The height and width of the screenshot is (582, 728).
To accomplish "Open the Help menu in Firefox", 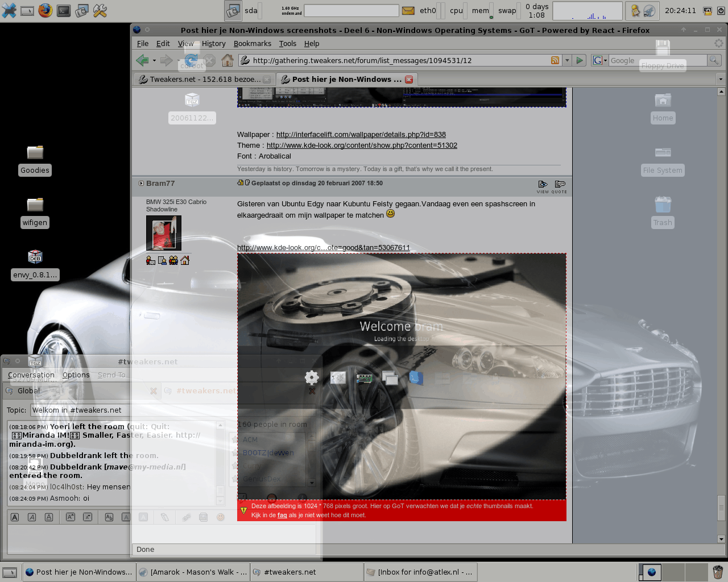I will coord(312,43).
